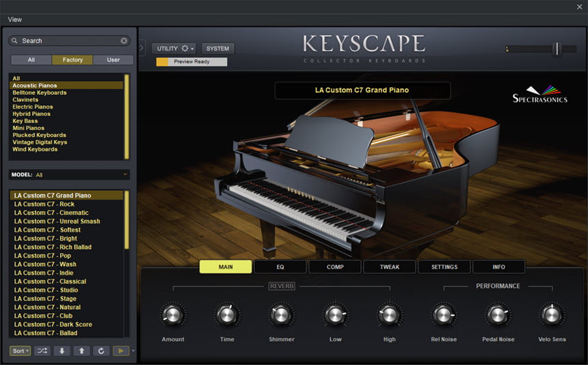Select the All category

(66, 79)
